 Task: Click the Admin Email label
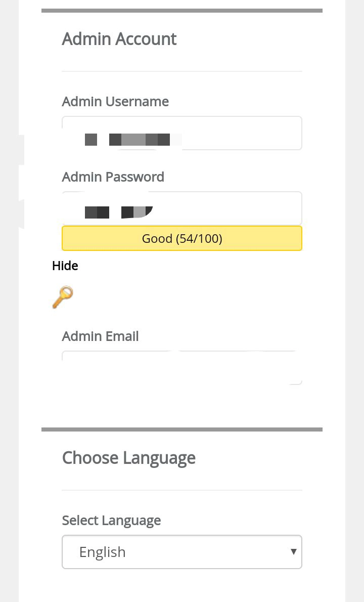click(100, 336)
